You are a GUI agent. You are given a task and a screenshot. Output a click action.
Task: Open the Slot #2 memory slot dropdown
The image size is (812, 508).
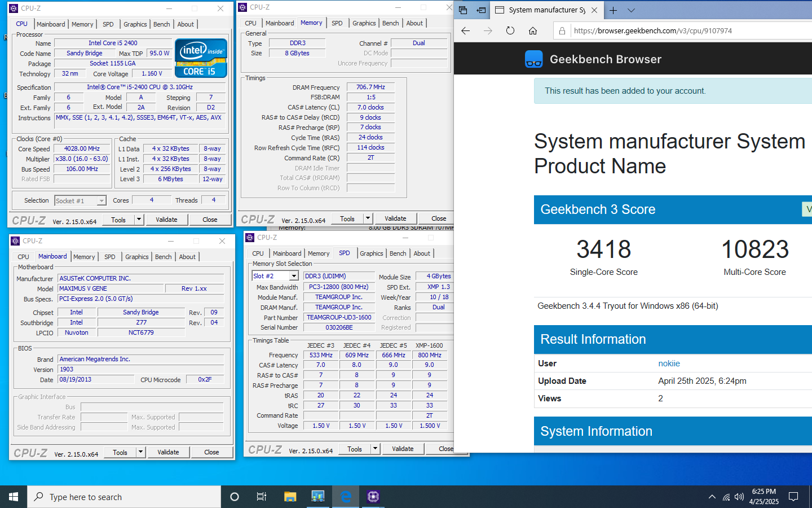coord(294,276)
